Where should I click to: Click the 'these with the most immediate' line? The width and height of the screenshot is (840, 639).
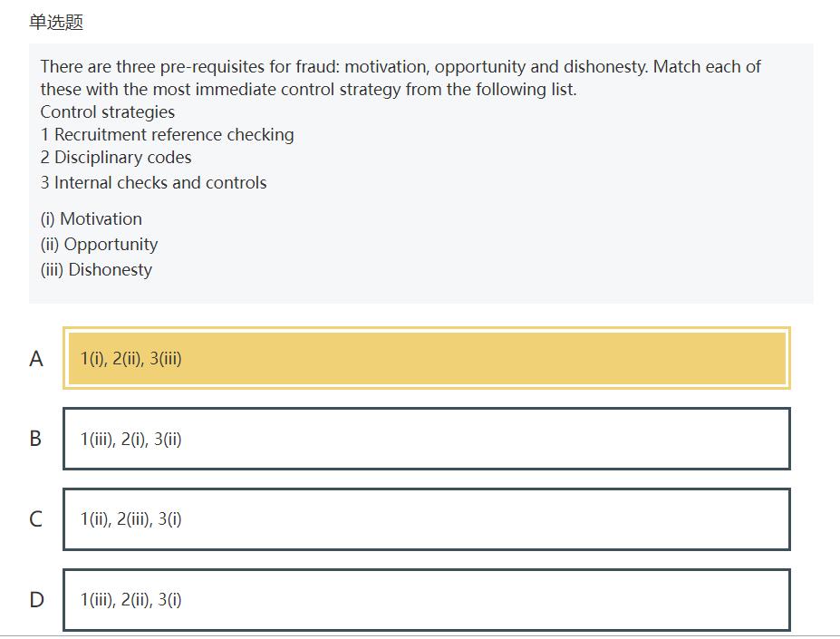pyautogui.click(x=308, y=90)
